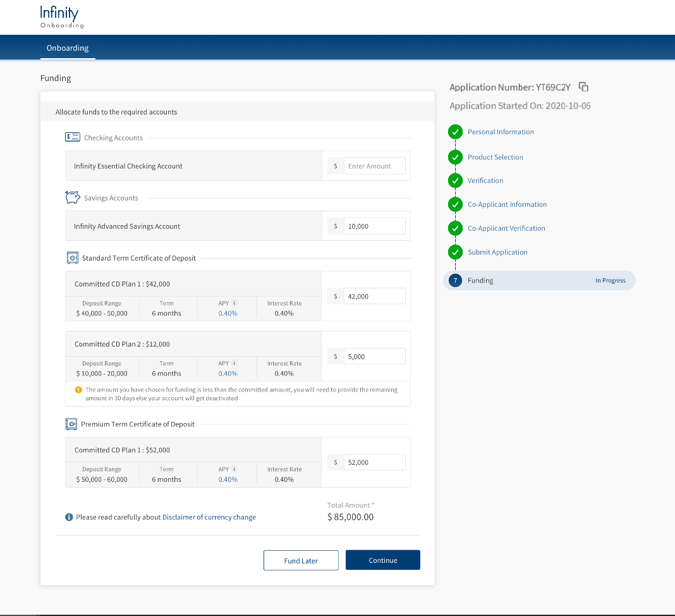Go to the Personal Information step
The image size is (675, 616).
(x=501, y=132)
